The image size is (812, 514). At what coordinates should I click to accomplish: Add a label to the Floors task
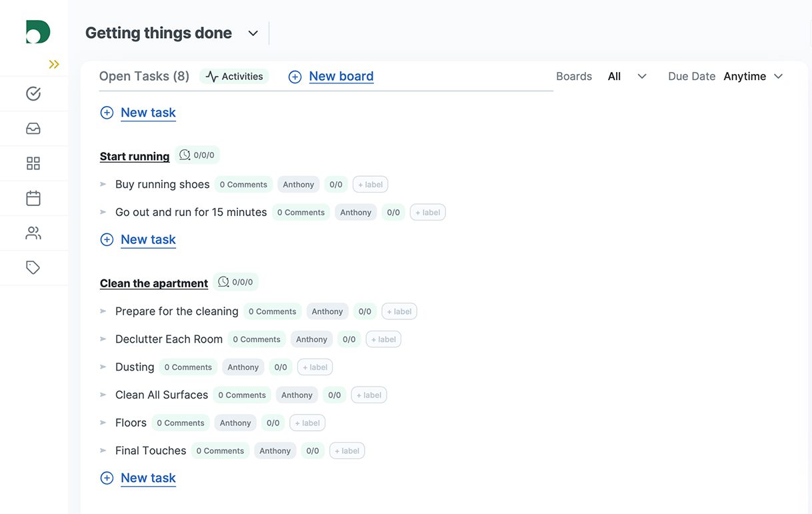click(x=307, y=423)
